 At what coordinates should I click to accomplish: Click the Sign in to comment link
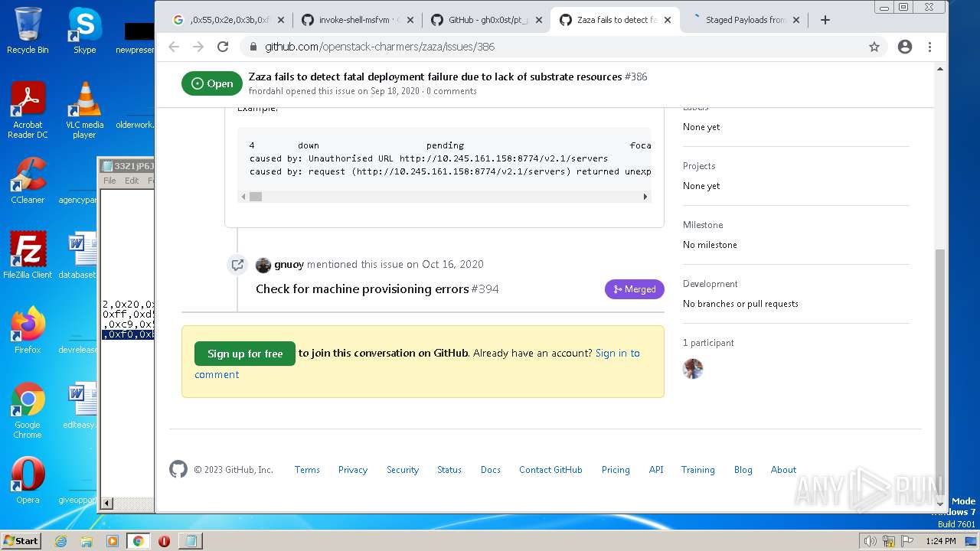(417, 364)
